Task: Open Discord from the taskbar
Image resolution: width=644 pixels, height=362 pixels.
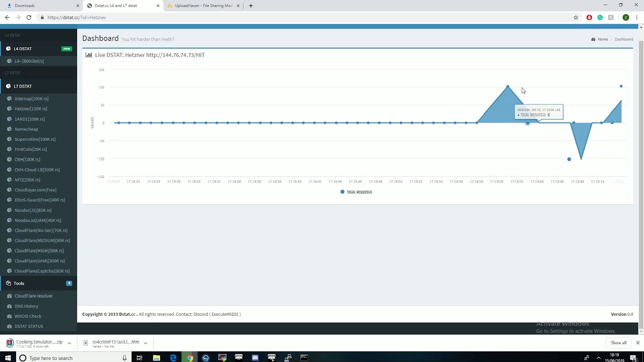Action: [255, 358]
